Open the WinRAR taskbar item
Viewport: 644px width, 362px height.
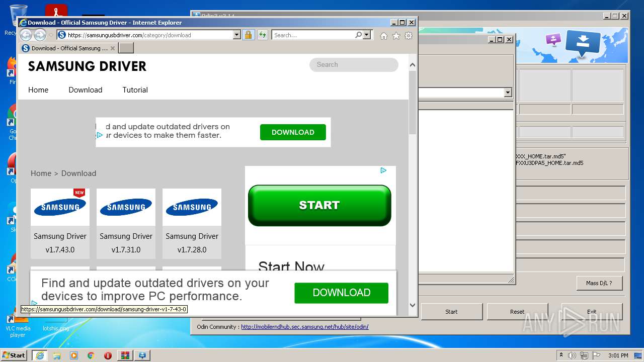point(125,355)
